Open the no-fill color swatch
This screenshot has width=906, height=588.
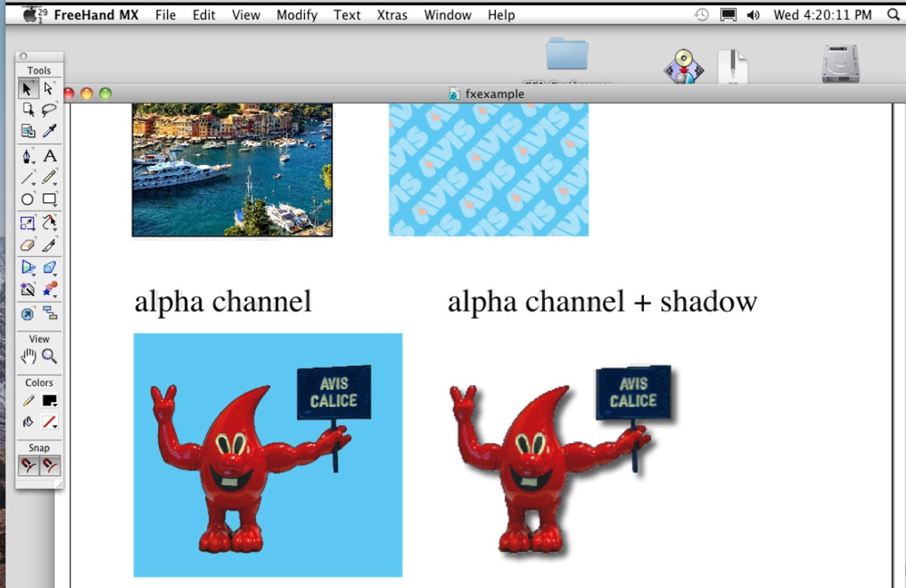[50, 422]
